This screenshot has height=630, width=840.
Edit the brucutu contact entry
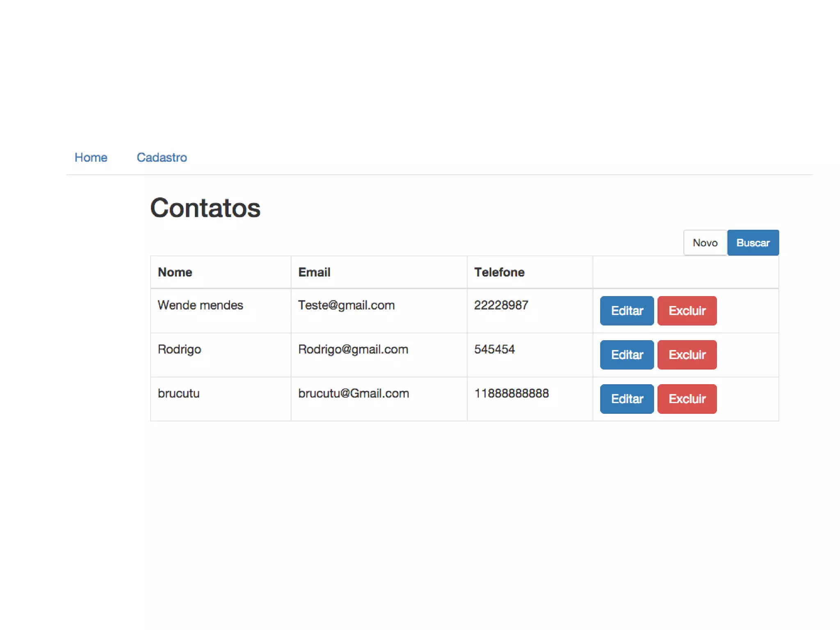click(626, 399)
